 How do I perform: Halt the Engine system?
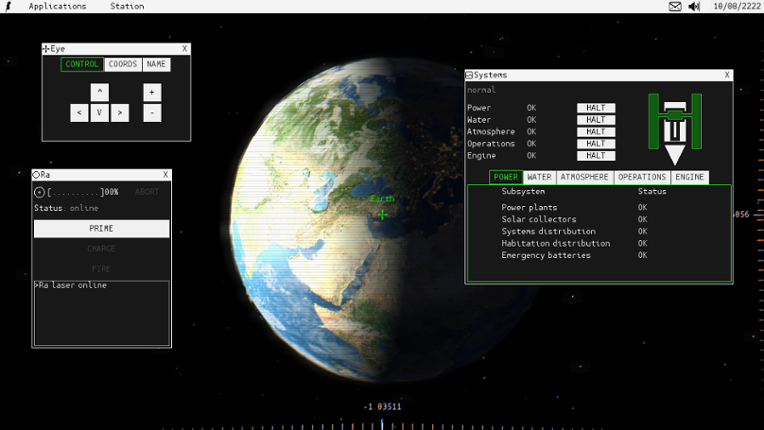coord(596,156)
